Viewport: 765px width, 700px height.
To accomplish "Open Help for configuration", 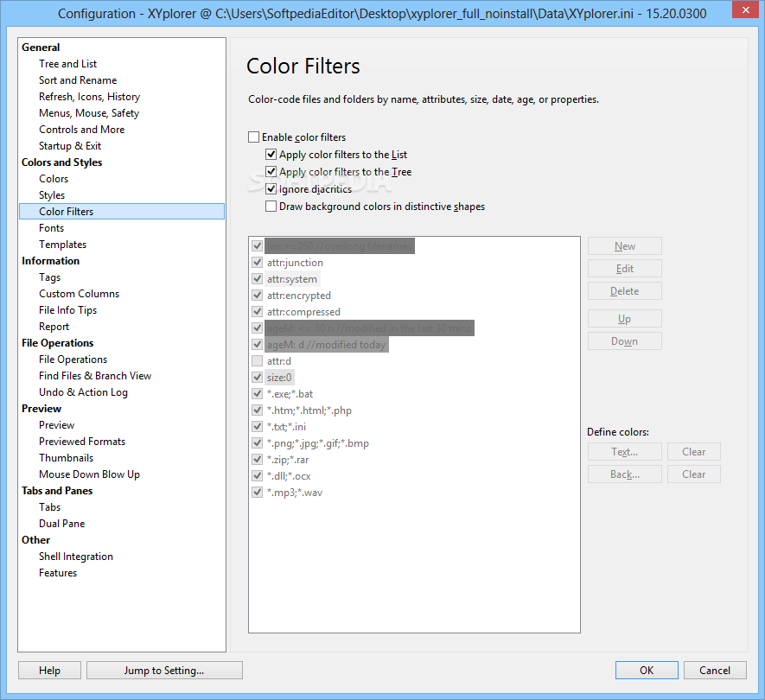I will [50, 671].
